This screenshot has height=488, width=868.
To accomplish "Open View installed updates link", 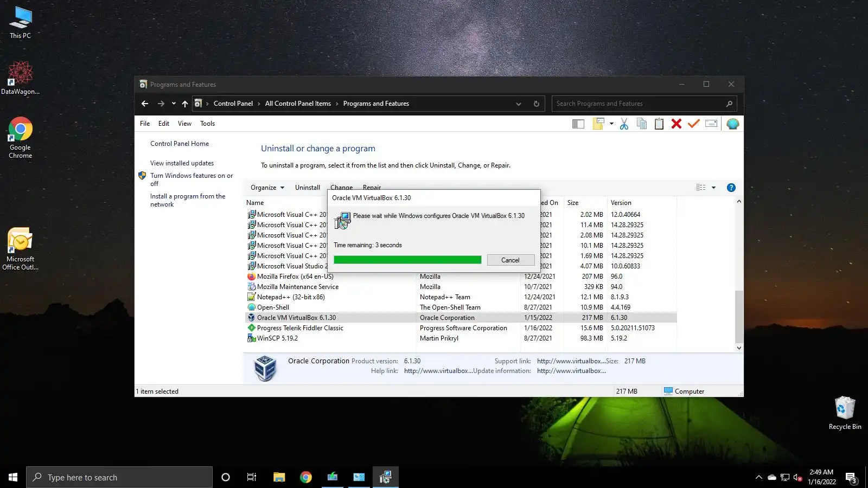I will coord(182,163).
